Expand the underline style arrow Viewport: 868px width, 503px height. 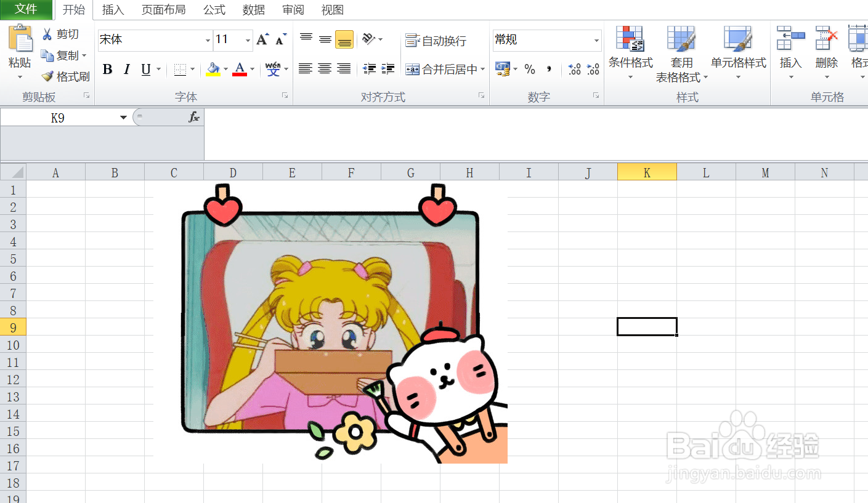(159, 70)
